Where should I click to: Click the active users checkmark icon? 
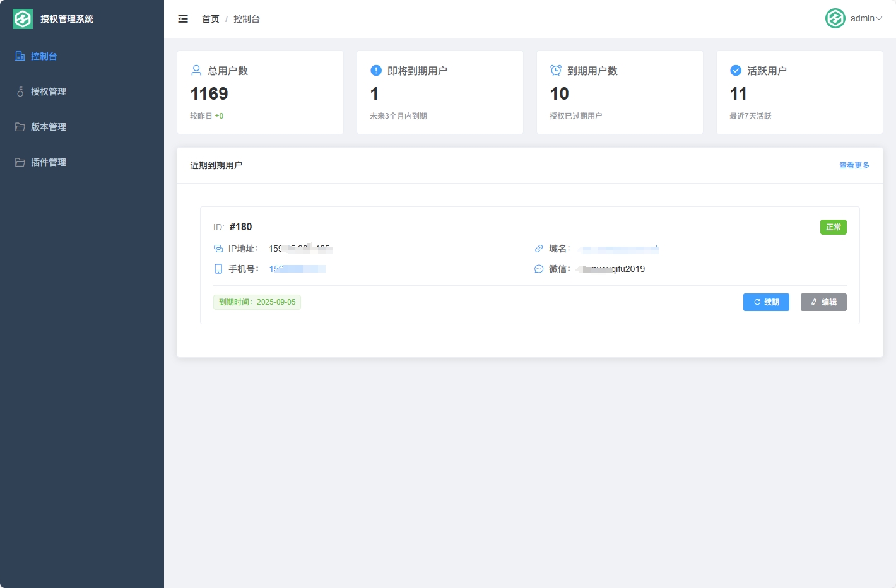tap(736, 70)
